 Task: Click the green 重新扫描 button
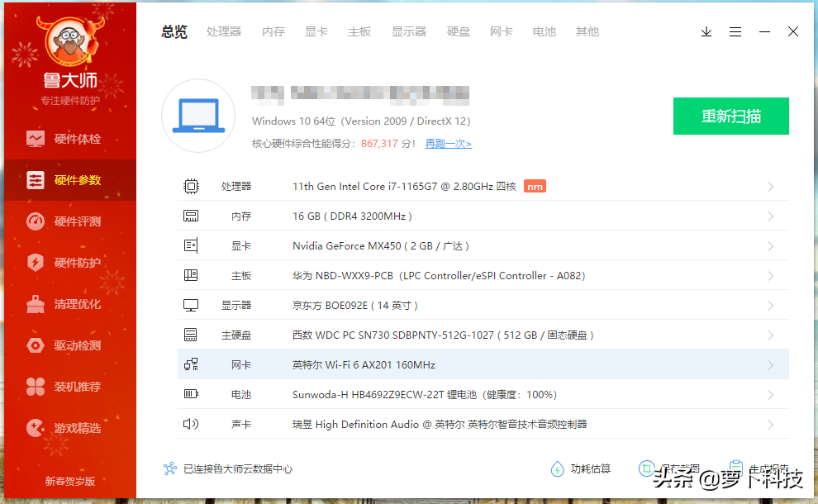[731, 116]
